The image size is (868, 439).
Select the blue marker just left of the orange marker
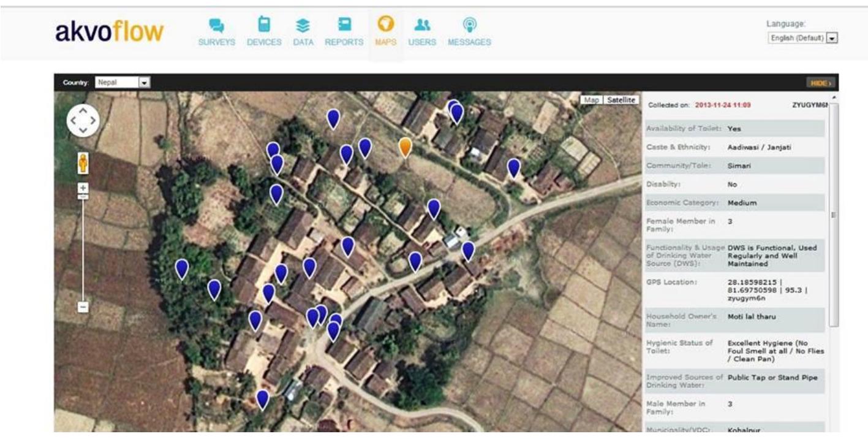click(x=364, y=148)
